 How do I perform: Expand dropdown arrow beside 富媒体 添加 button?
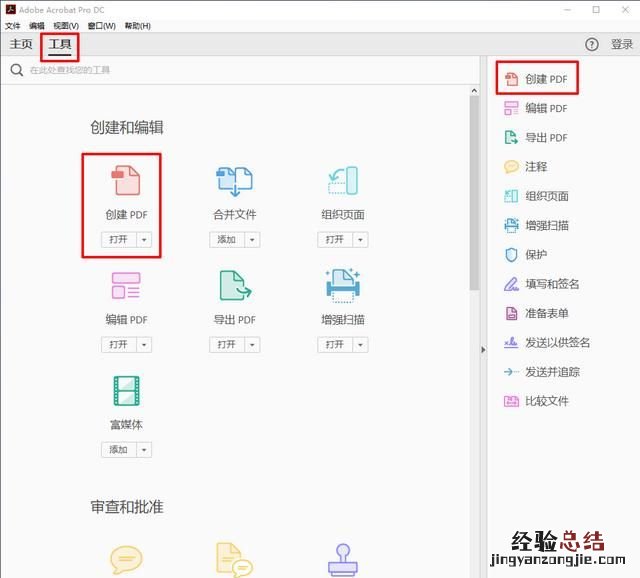click(144, 450)
